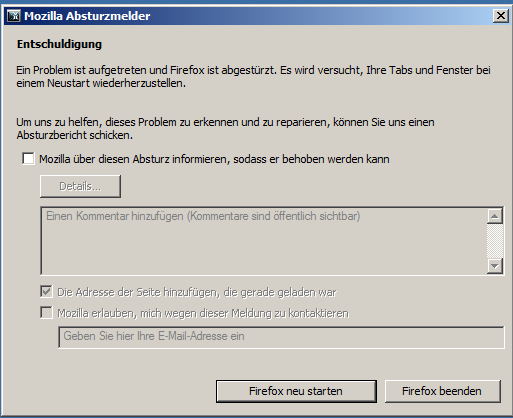Click Firefox neu starten

tap(296, 391)
